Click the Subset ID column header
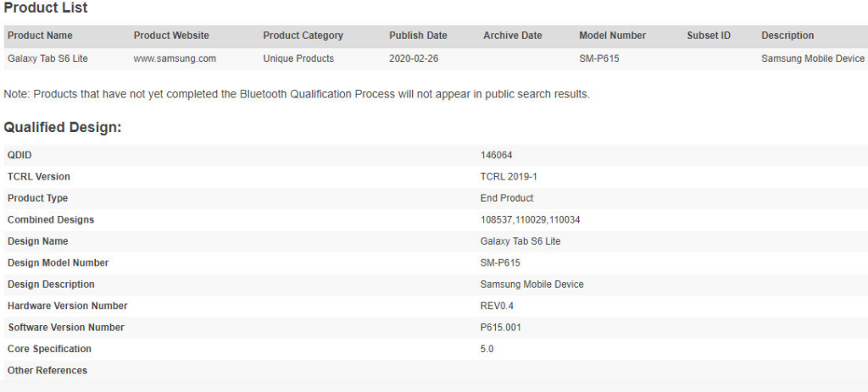868x392 pixels. [x=709, y=36]
